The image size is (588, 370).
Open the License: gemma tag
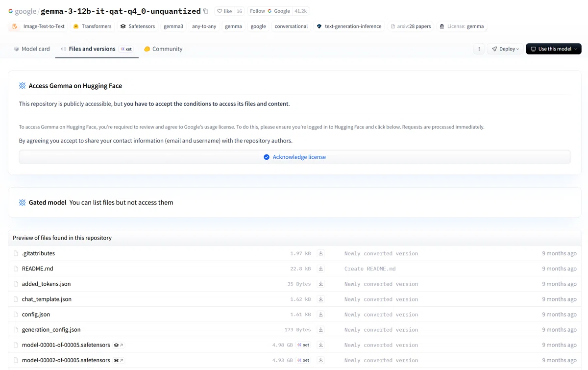click(462, 26)
